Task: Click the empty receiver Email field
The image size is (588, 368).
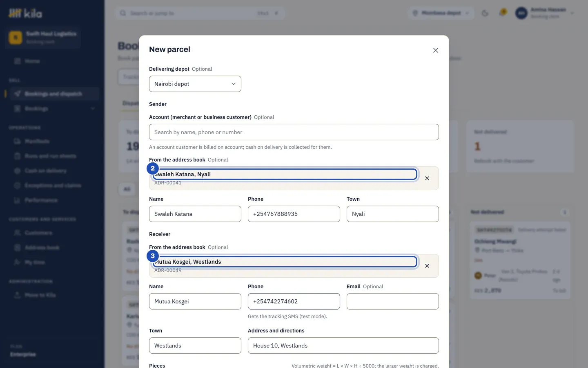Action: [x=393, y=301]
